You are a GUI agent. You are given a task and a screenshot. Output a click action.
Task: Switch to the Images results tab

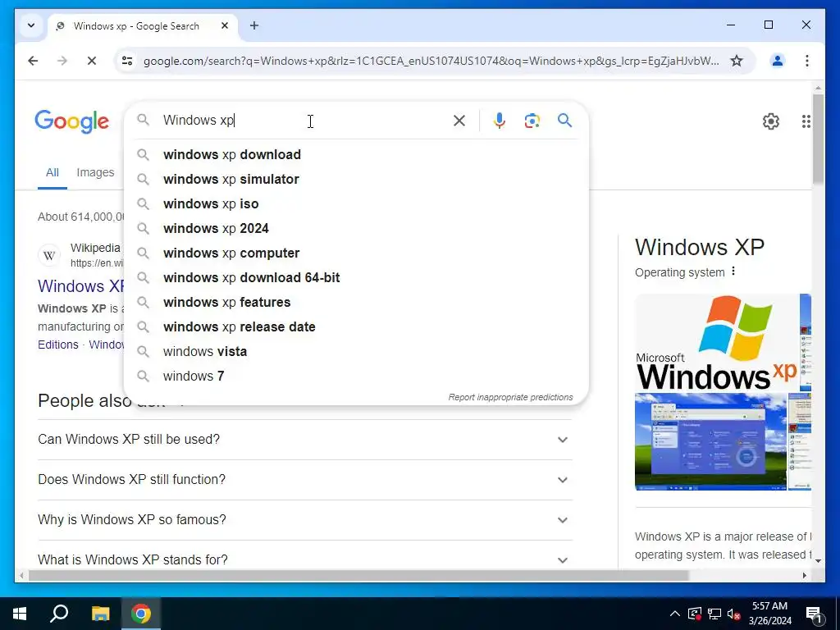click(95, 172)
